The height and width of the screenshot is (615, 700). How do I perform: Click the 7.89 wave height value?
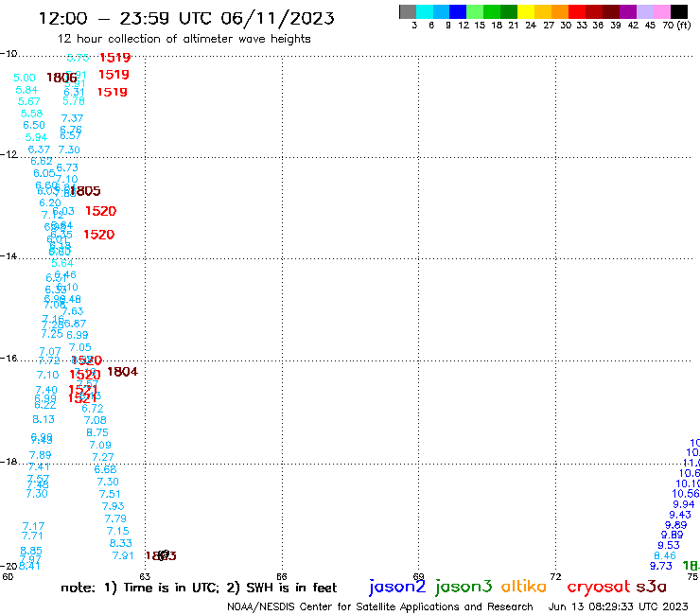pos(40,455)
